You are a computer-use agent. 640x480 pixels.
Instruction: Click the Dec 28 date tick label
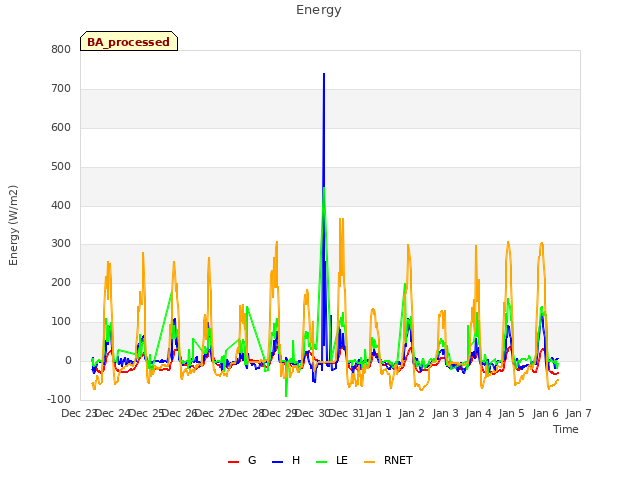pyautogui.click(x=247, y=413)
